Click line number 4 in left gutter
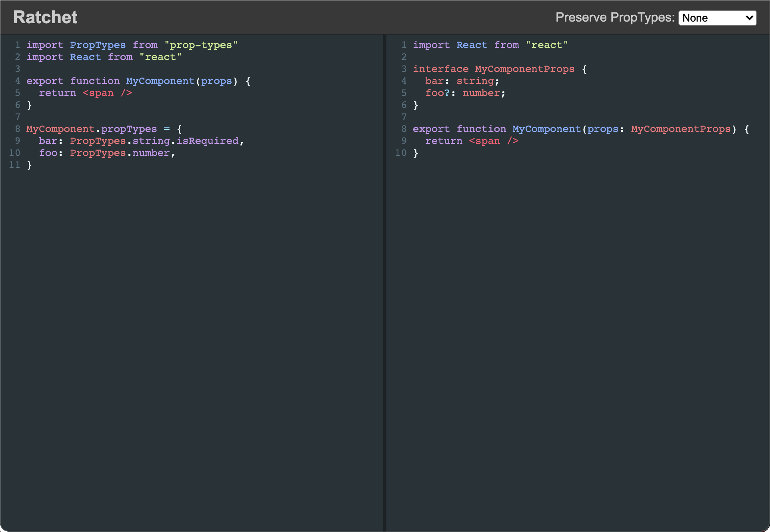 coord(18,81)
